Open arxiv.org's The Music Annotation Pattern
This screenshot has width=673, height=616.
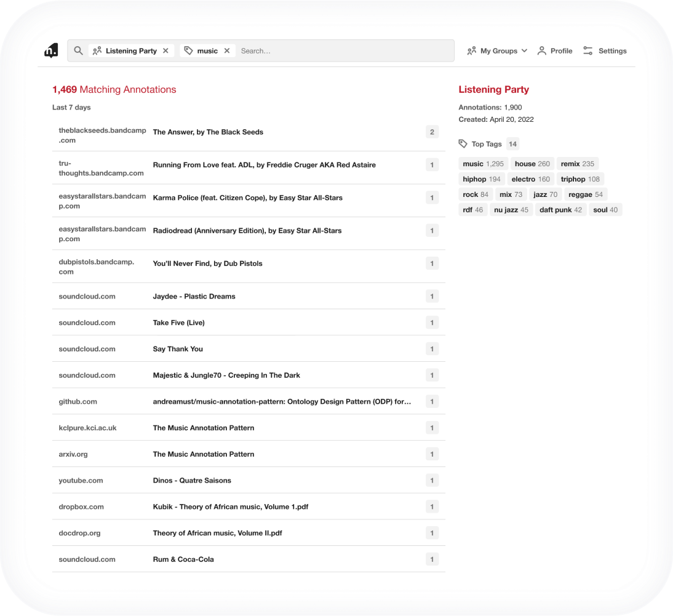point(204,454)
